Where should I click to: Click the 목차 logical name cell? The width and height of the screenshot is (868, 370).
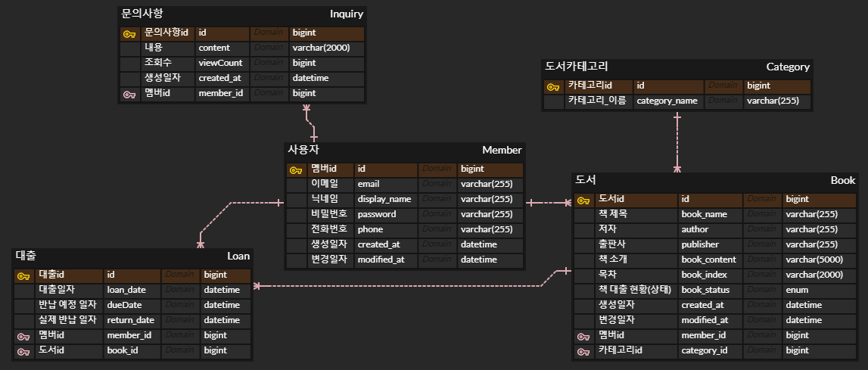pos(636,275)
